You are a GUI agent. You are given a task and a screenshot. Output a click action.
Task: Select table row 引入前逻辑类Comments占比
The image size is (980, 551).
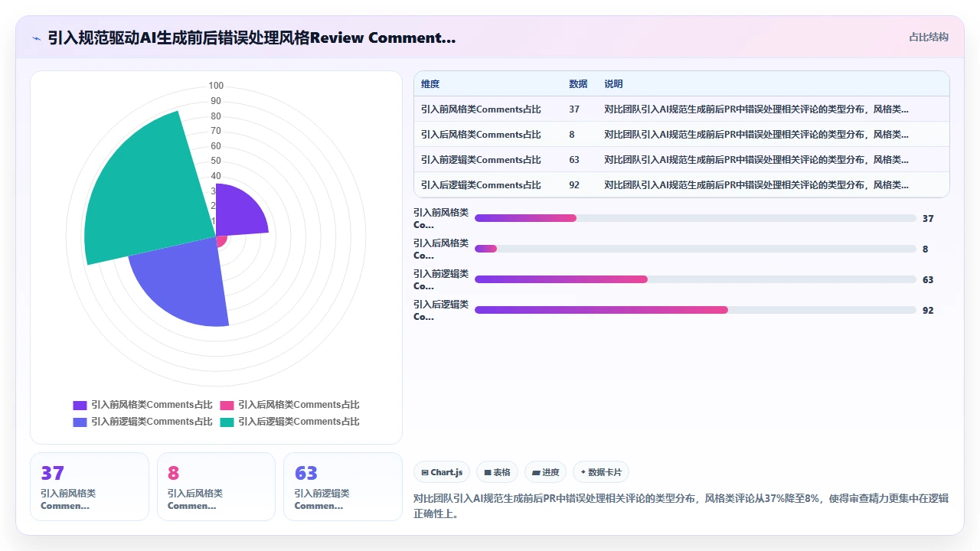click(x=681, y=160)
